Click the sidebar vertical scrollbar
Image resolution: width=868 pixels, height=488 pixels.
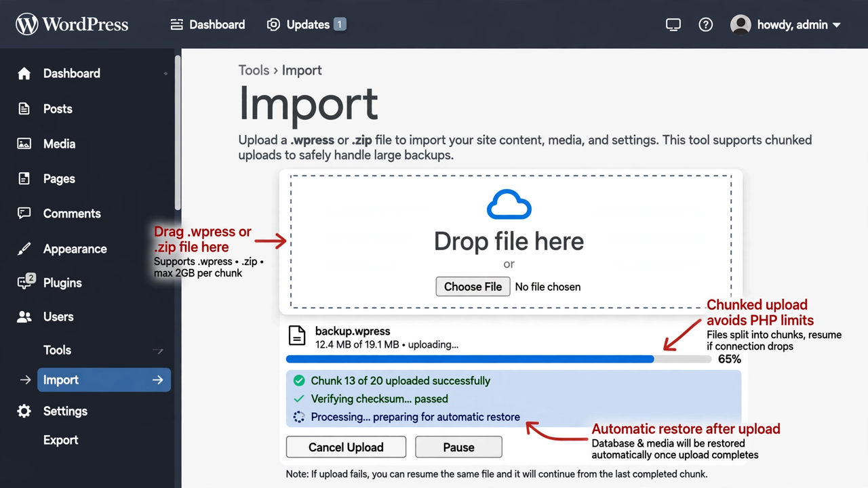click(x=178, y=132)
